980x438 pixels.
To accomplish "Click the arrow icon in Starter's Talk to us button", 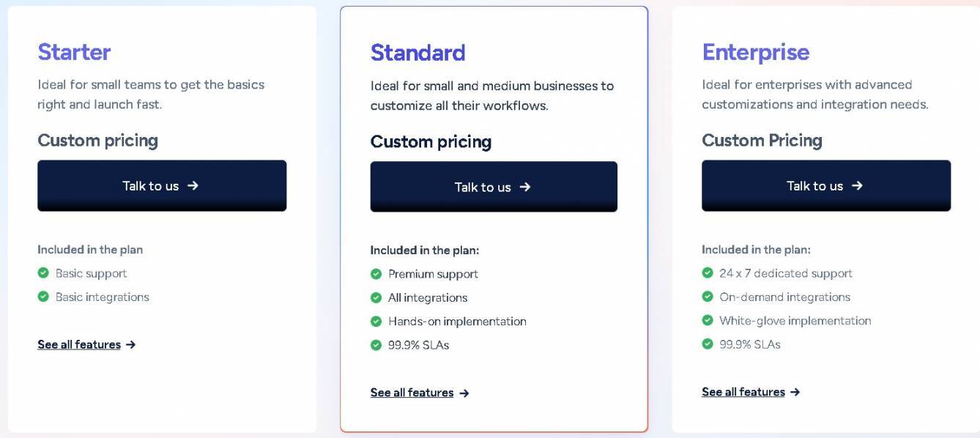I will coord(193,186).
